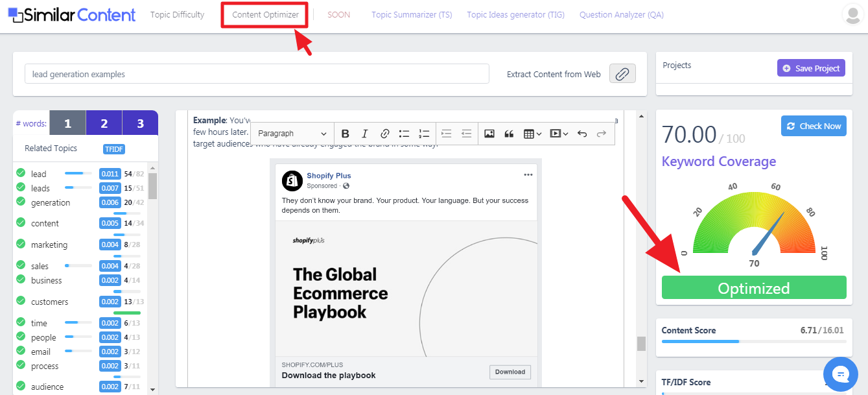
Task: Click the TFIDF badge
Action: (x=114, y=149)
